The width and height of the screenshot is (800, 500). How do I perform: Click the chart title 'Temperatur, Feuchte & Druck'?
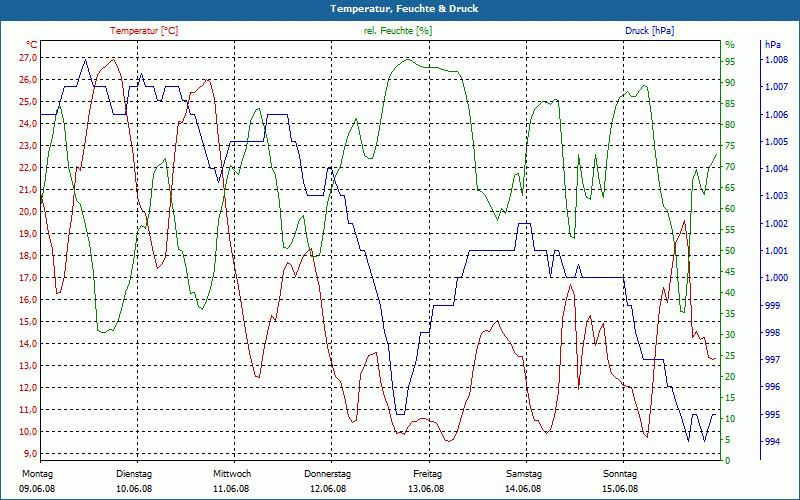click(x=404, y=9)
